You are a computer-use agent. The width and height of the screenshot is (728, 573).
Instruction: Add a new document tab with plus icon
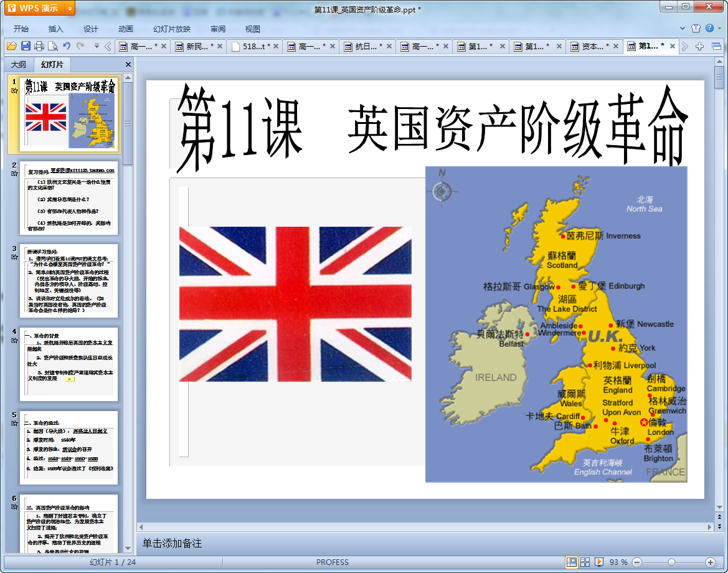pyautogui.click(x=700, y=46)
